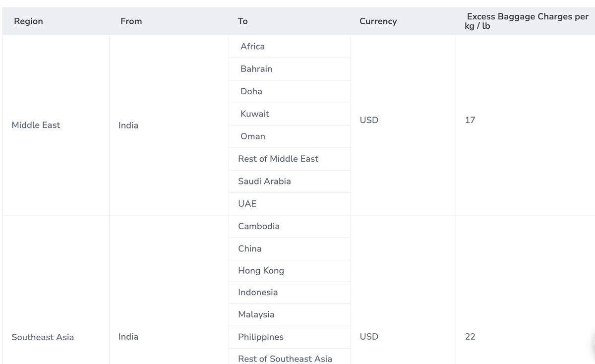Image resolution: width=595 pixels, height=364 pixels.
Task: Click the Currency column header
Action: click(x=378, y=21)
